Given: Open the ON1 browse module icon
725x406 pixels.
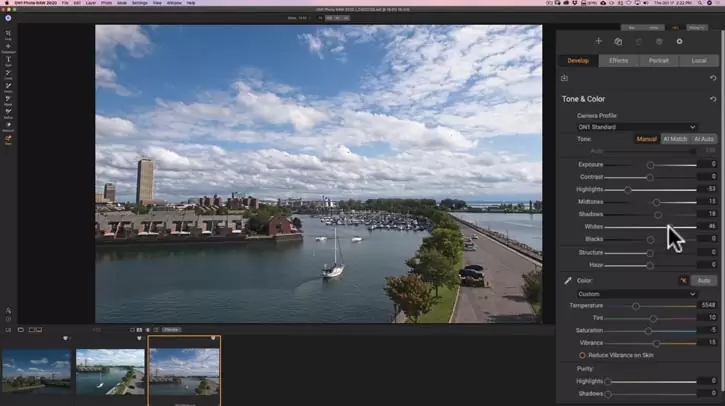Looking at the screenshot, I should click(x=8, y=18).
